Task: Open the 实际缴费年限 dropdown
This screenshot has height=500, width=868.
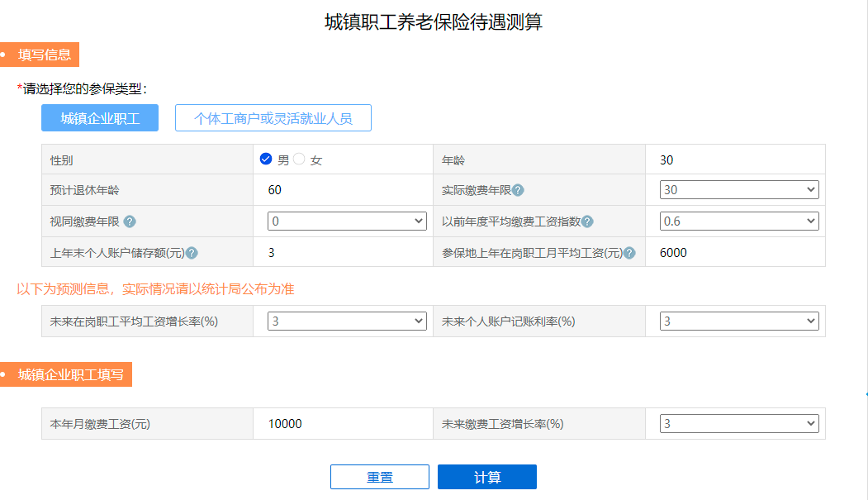Action: [x=739, y=190]
